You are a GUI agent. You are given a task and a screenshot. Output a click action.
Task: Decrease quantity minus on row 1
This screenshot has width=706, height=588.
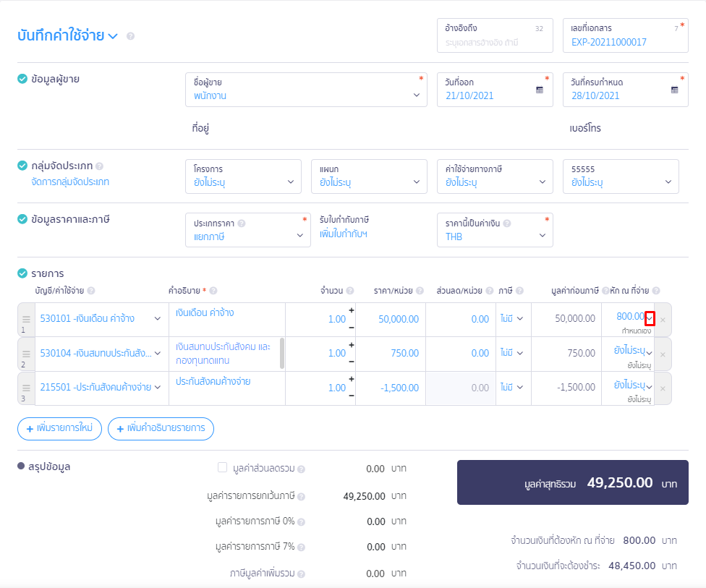coord(352,328)
